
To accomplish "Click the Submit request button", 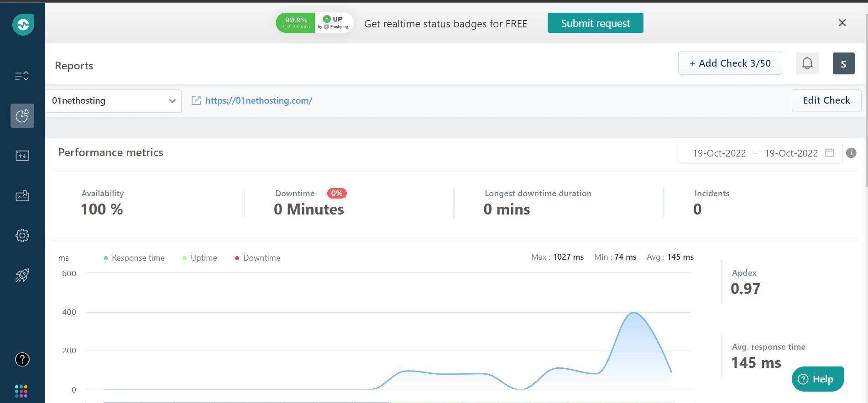I will (x=595, y=23).
